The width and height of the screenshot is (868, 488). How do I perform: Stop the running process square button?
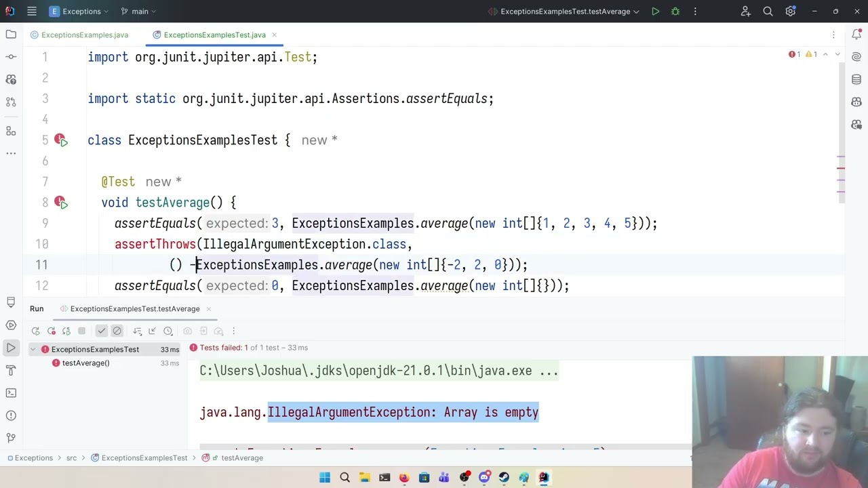click(x=81, y=331)
